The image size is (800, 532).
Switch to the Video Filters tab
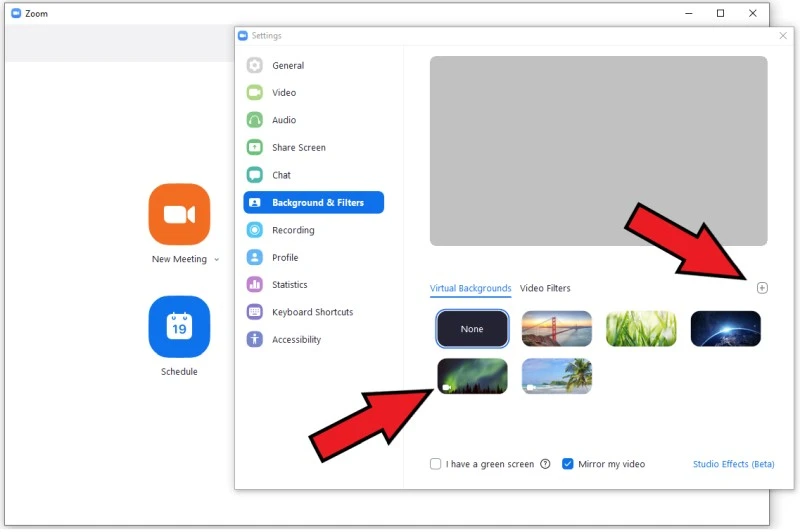pos(545,288)
